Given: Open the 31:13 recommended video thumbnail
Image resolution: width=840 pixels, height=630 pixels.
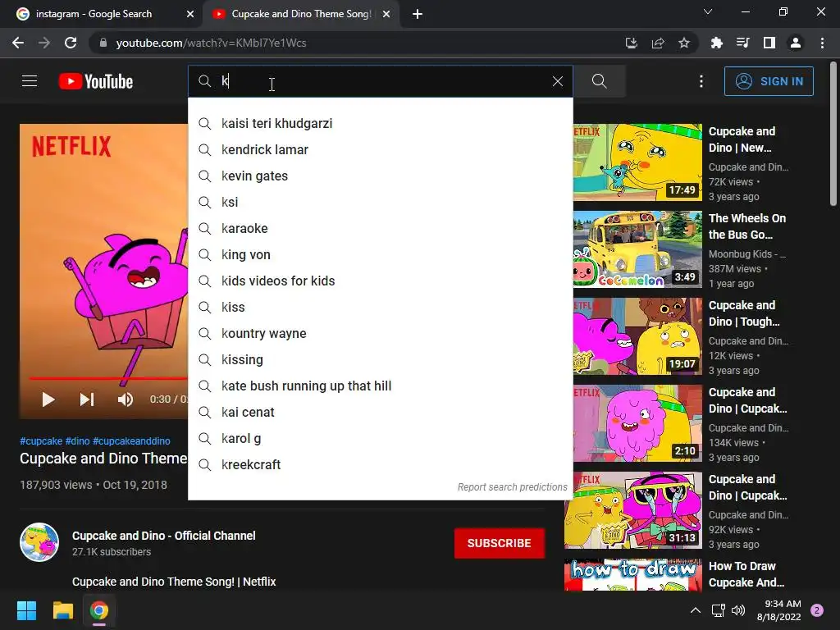Looking at the screenshot, I should click(633, 510).
